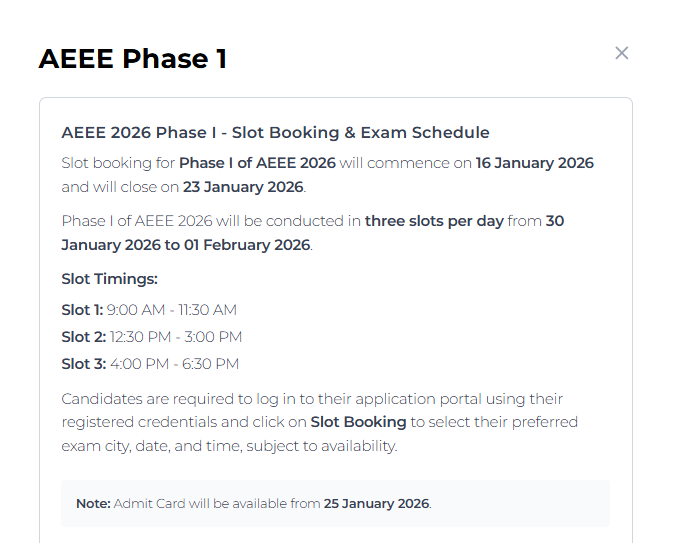The image size is (675, 543).
Task: Click the "Note:" label in the grey box
Action: click(93, 503)
